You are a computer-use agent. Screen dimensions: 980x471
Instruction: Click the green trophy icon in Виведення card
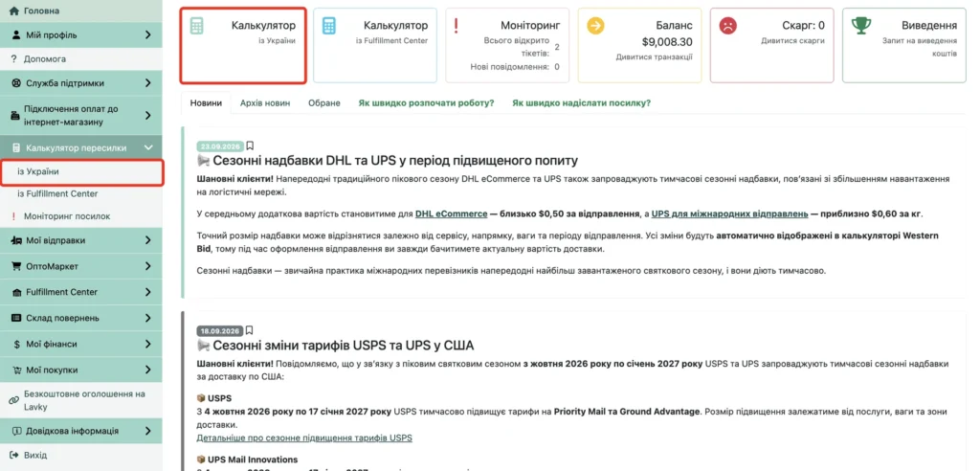pos(861,26)
